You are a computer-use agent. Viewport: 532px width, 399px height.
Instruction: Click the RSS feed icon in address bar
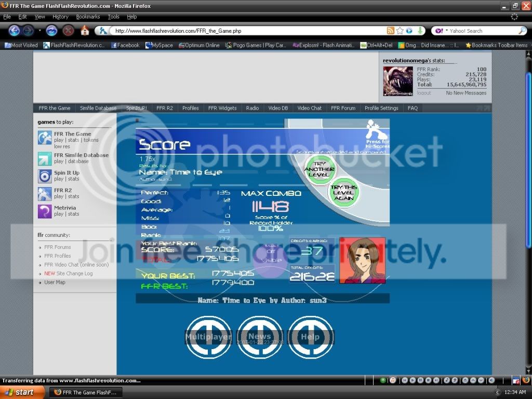pyautogui.click(x=390, y=31)
